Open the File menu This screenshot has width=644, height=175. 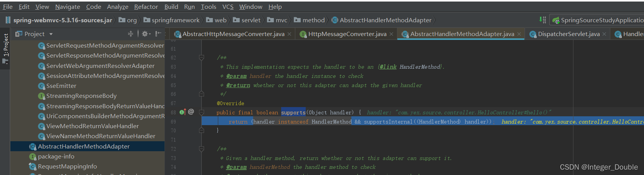(8, 7)
